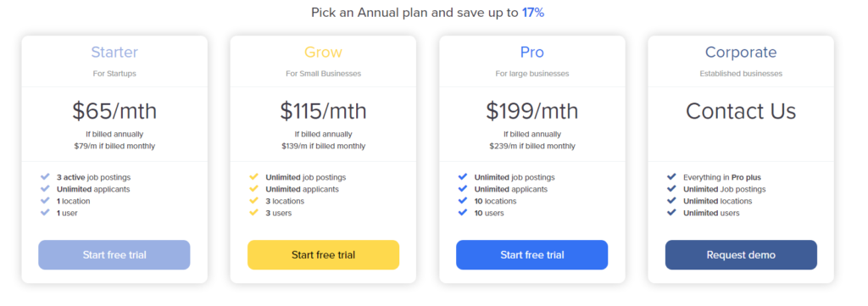
Task: Request demo for the Corporate plan
Action: click(741, 254)
